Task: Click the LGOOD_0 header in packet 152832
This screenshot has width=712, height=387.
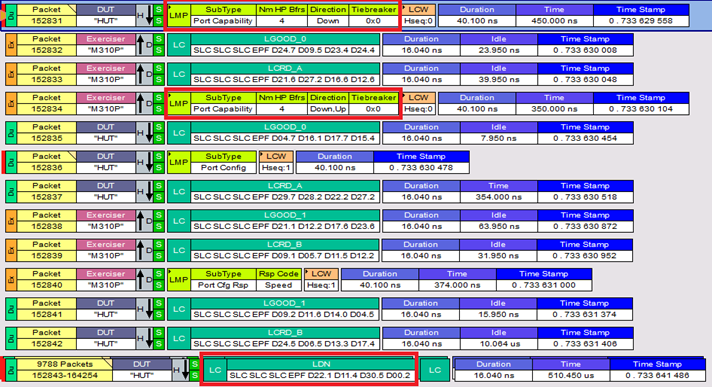Action: click(285, 39)
